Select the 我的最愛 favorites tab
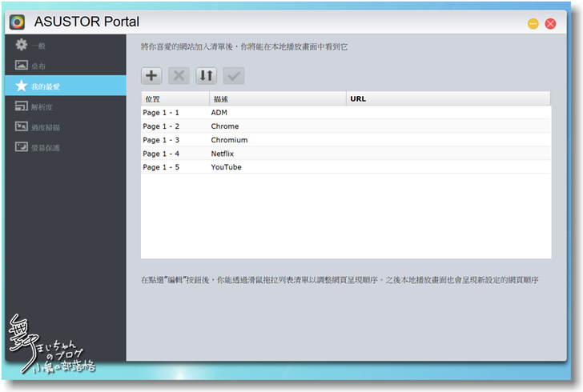 tap(66, 86)
